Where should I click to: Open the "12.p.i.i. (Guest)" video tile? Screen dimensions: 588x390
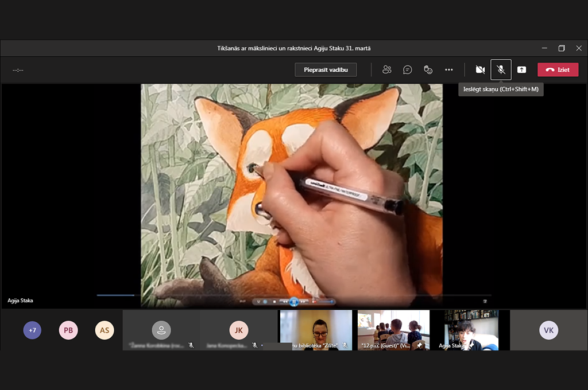pos(393,330)
